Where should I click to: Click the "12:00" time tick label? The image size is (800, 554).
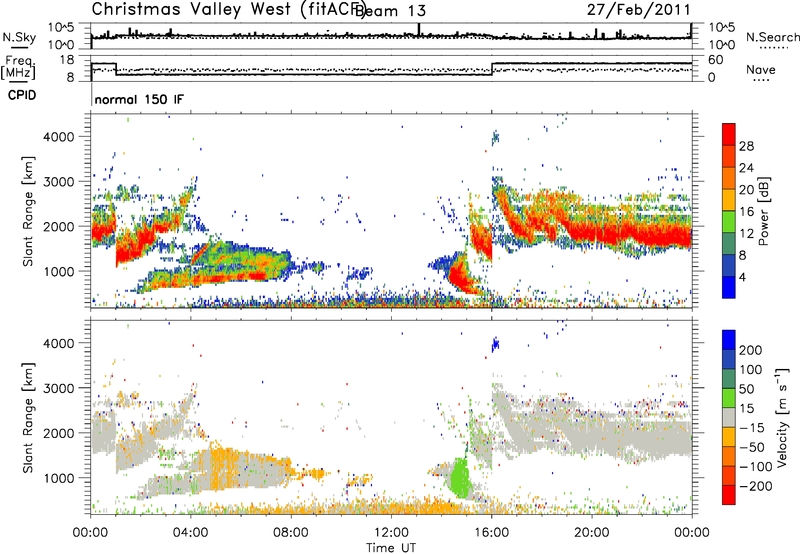(x=391, y=533)
